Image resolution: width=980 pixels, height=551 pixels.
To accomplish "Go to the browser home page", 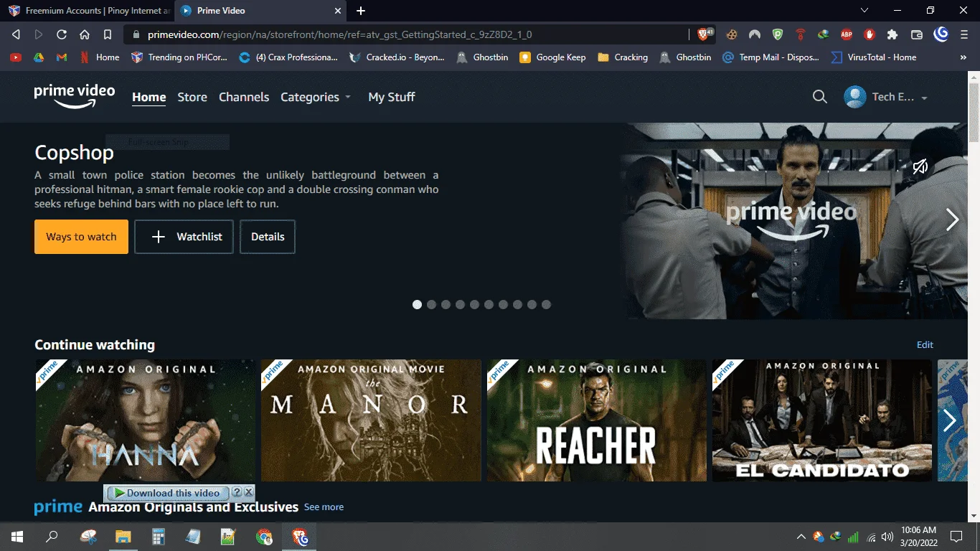I will tap(85, 34).
